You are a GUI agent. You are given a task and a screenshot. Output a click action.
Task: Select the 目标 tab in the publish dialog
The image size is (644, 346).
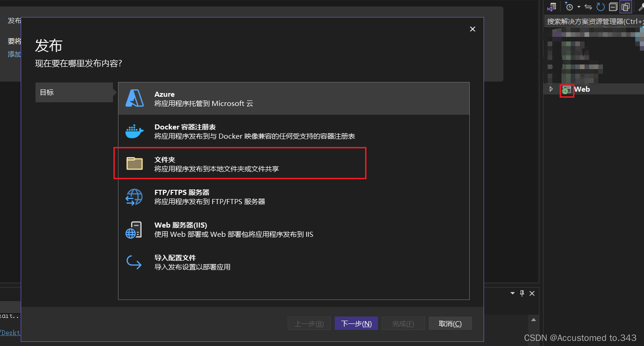[x=74, y=92]
